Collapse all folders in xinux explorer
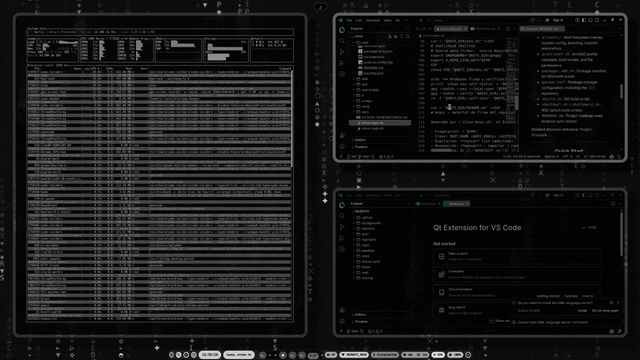 coord(407,36)
